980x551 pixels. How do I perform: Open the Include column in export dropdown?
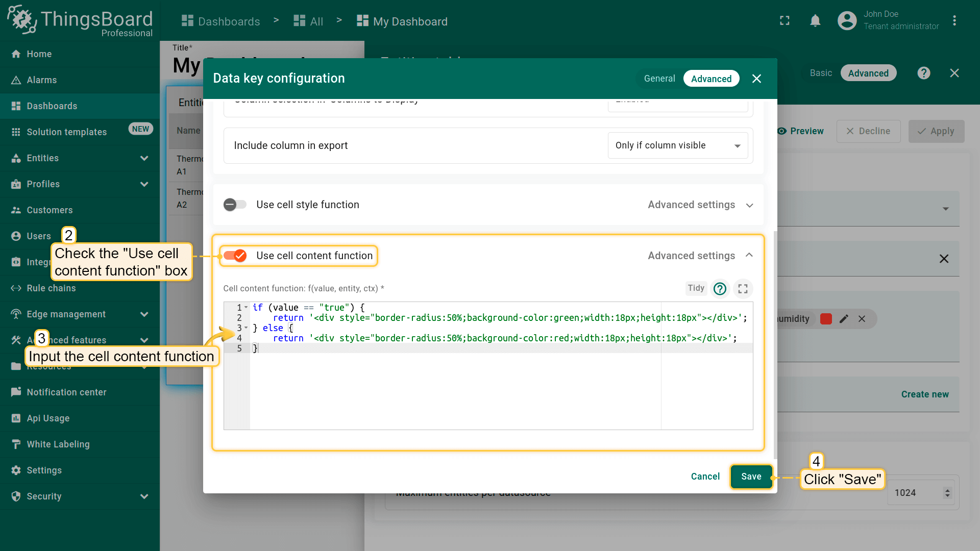(677, 145)
